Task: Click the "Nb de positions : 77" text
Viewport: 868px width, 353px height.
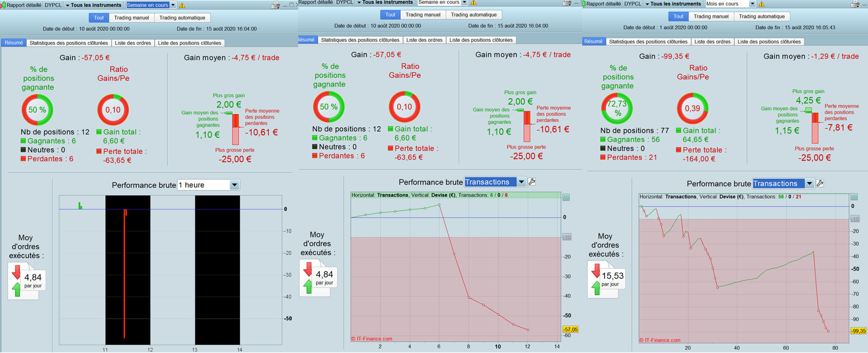Action: [x=635, y=130]
